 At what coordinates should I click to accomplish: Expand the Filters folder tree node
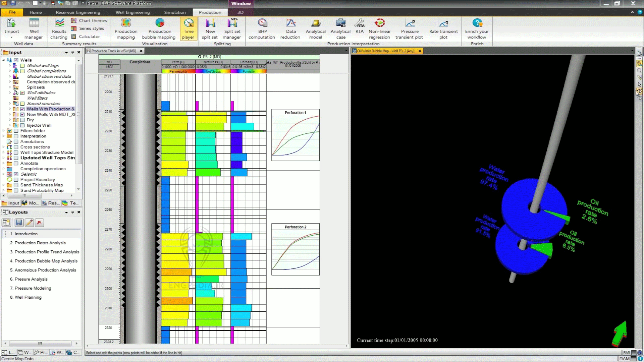(x=4, y=131)
